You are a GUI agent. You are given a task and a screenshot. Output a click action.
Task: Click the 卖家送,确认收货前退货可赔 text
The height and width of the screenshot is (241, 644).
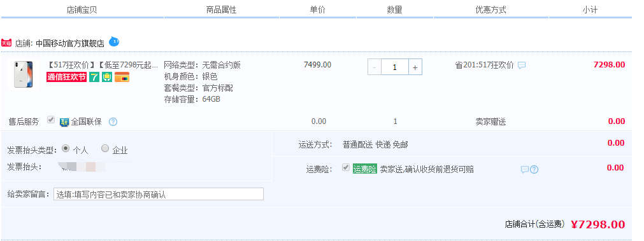point(427,169)
